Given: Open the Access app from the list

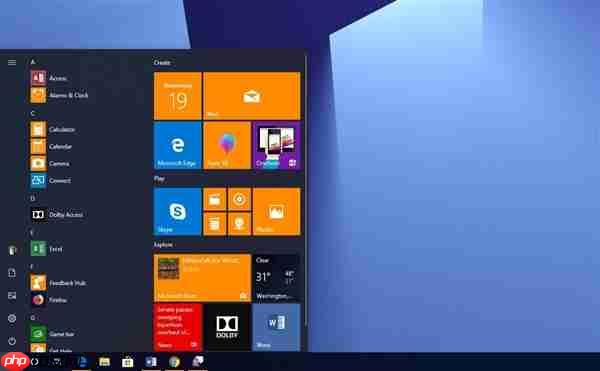Looking at the screenshot, I should [49, 78].
